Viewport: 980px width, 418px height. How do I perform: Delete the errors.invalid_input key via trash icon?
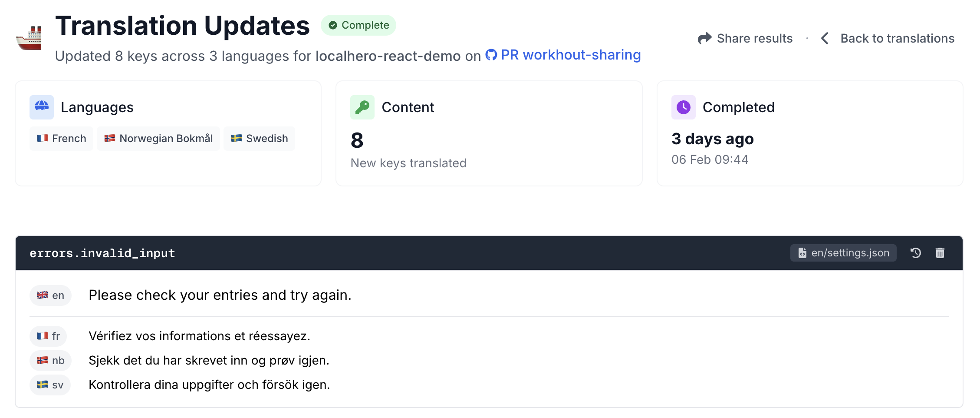940,252
